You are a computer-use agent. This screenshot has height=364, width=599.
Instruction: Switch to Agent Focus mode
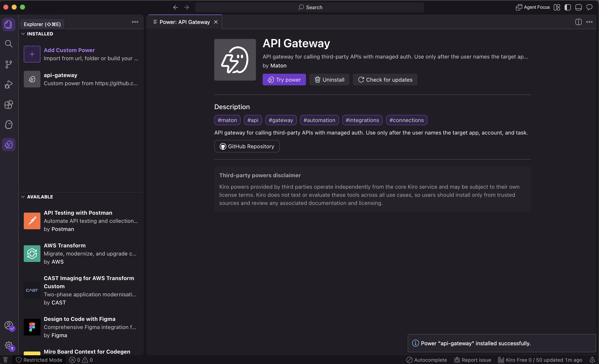click(533, 7)
